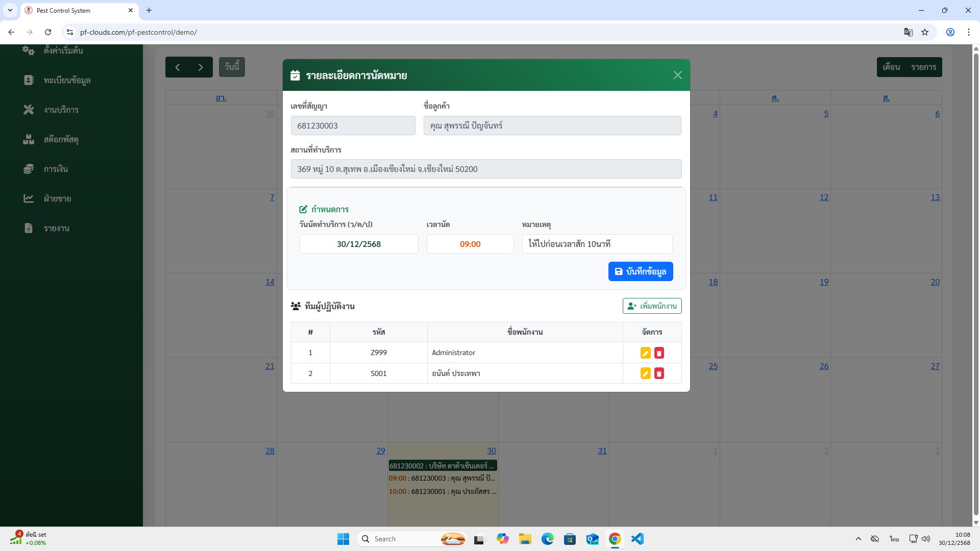
Task: Click the บันทึกข้อมูล save button
Action: click(x=640, y=271)
